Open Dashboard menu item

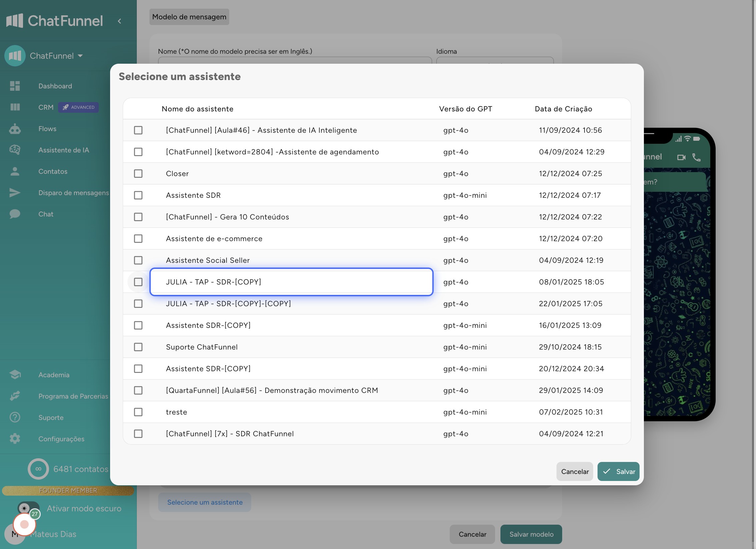[55, 86]
